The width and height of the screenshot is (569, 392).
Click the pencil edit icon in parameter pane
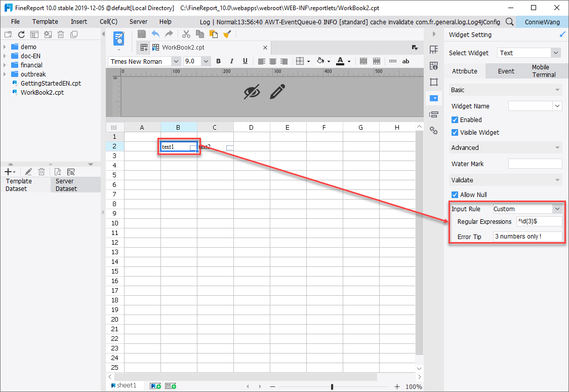click(277, 92)
